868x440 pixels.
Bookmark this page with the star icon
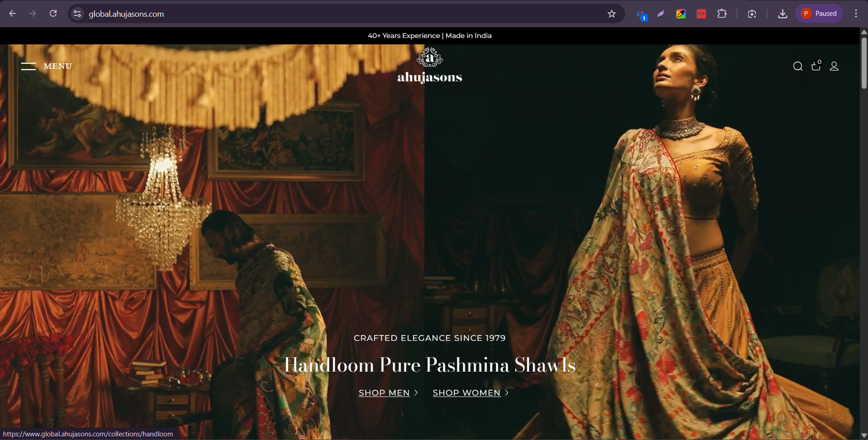[612, 14]
